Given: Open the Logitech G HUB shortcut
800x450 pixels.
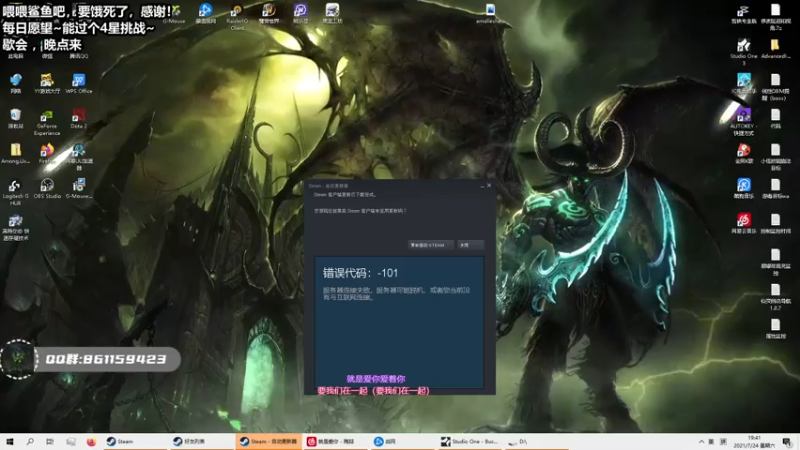Looking at the screenshot, I should [x=15, y=191].
